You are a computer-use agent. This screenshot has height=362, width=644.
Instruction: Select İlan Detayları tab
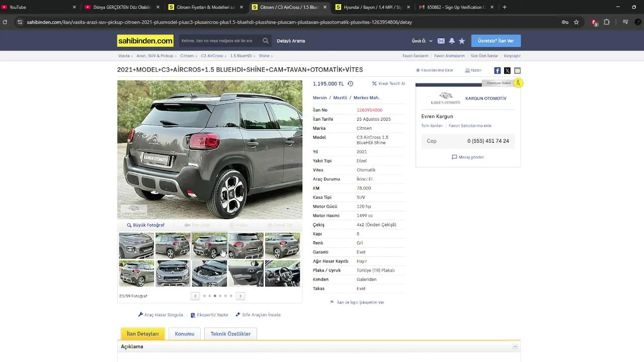(142, 334)
